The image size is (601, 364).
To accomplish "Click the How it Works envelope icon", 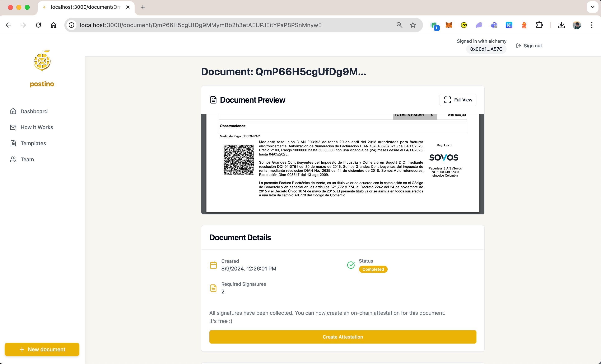I will click(13, 127).
